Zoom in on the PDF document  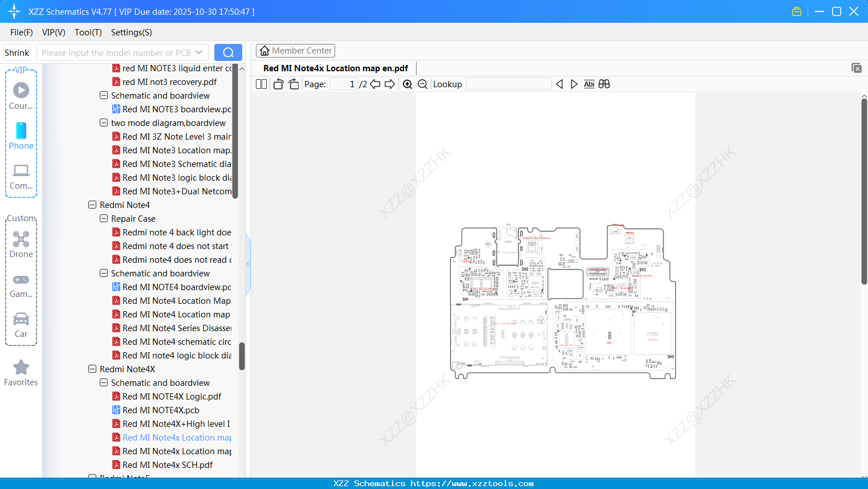pos(407,84)
